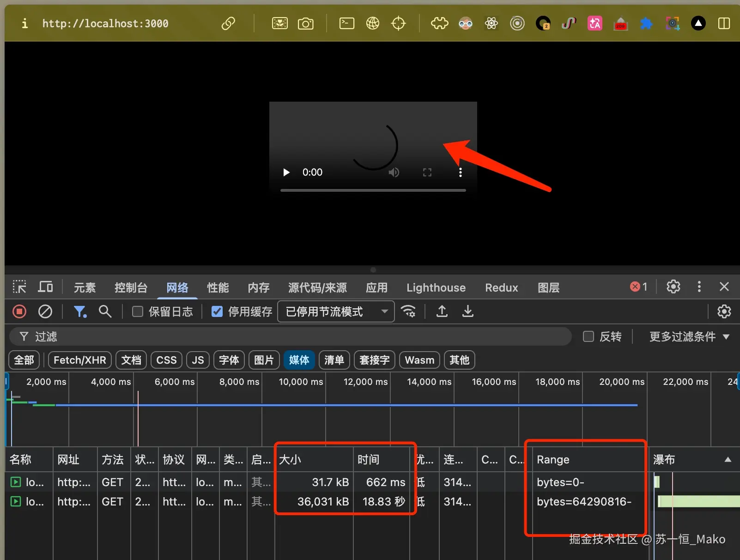
Task: Sort by the 大小 column header
Action: pos(314,460)
